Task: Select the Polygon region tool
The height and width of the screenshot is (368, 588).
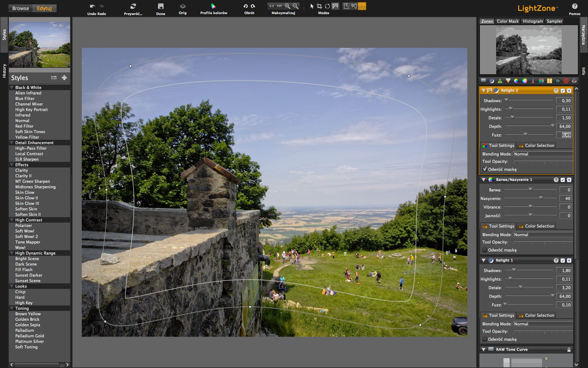Action: coord(346,6)
